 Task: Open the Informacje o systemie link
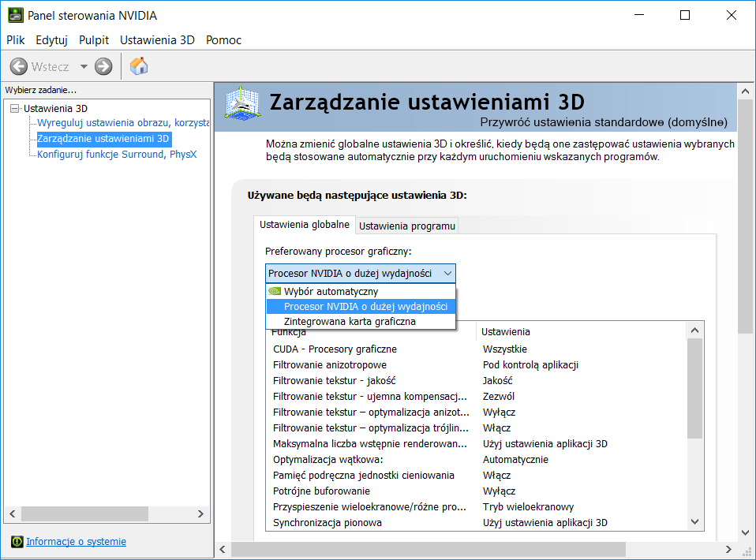(77, 542)
